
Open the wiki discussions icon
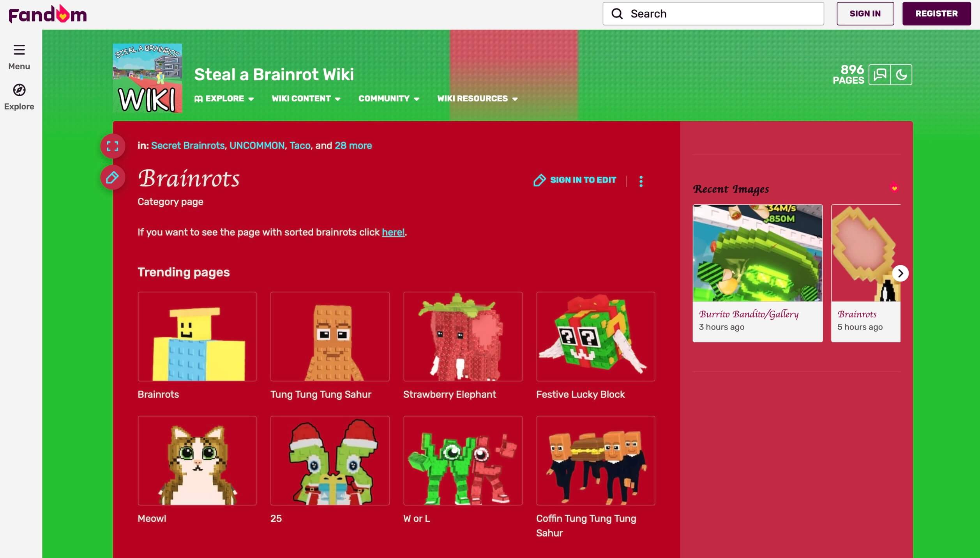point(879,74)
